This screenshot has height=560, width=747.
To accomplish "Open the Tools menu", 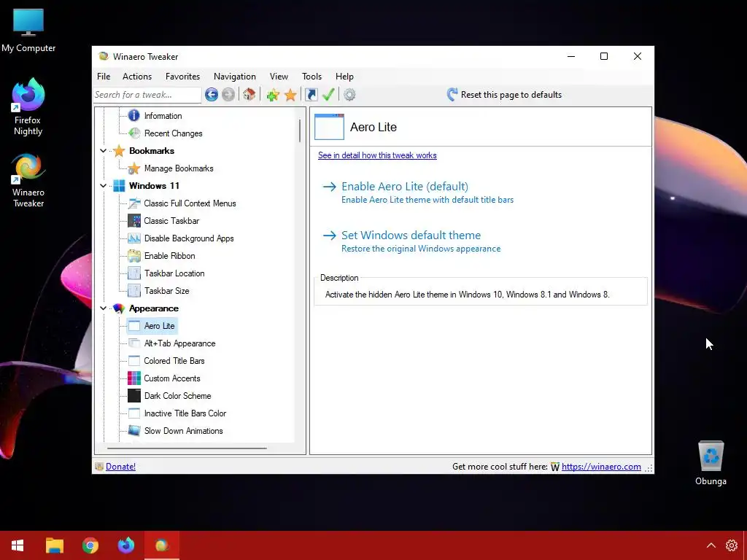I will 311,76.
